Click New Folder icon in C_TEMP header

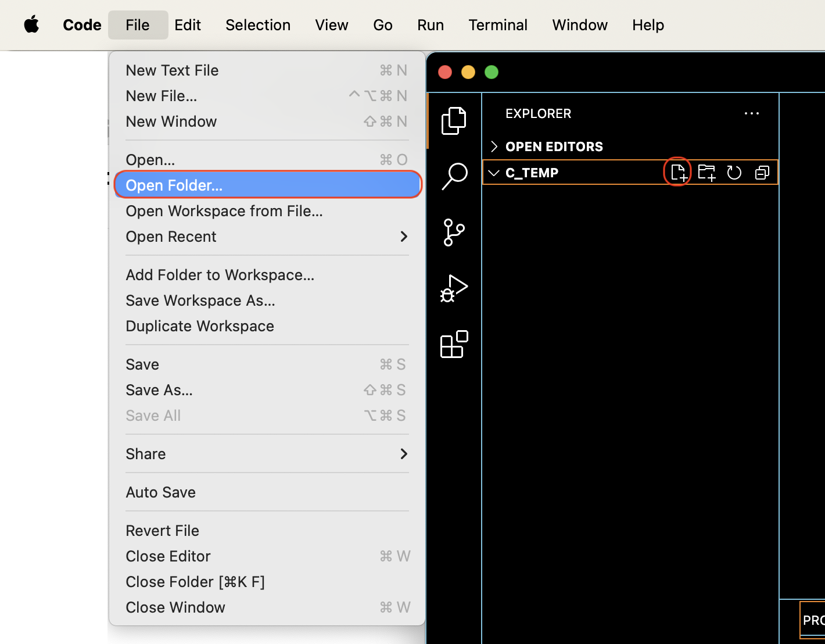coord(706,173)
